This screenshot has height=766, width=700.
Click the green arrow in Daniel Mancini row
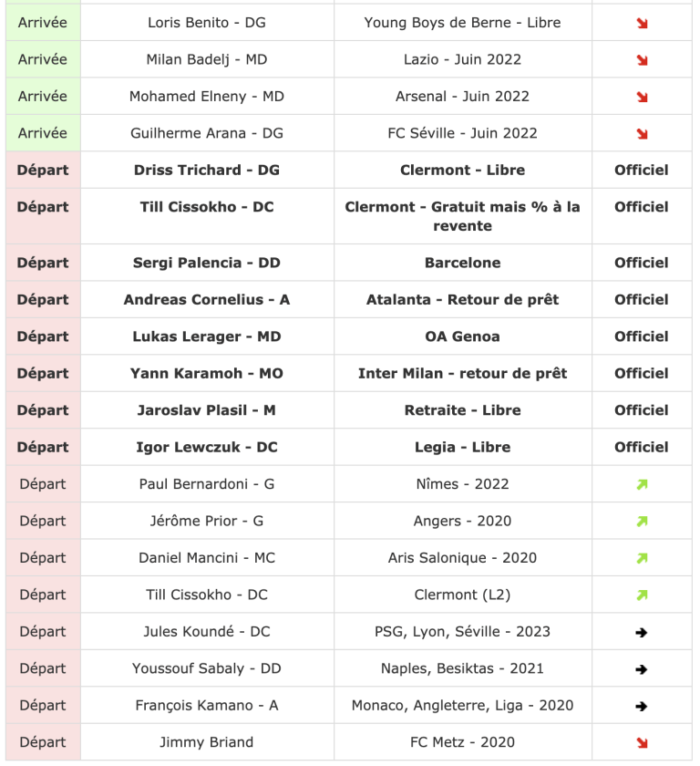tap(642, 558)
